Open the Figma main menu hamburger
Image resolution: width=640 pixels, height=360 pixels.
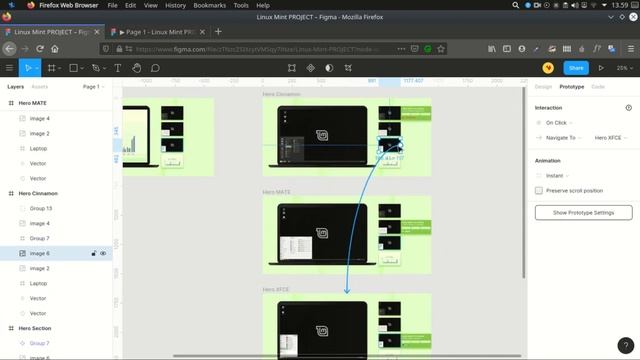tap(9, 68)
